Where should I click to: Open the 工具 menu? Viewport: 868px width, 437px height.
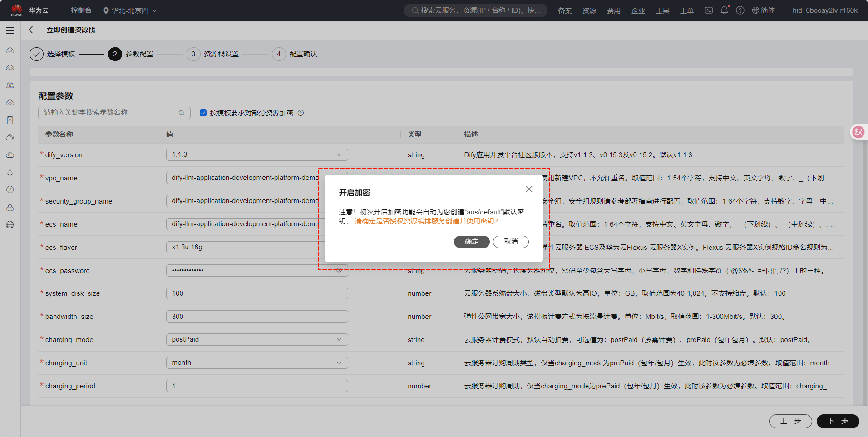click(x=662, y=10)
